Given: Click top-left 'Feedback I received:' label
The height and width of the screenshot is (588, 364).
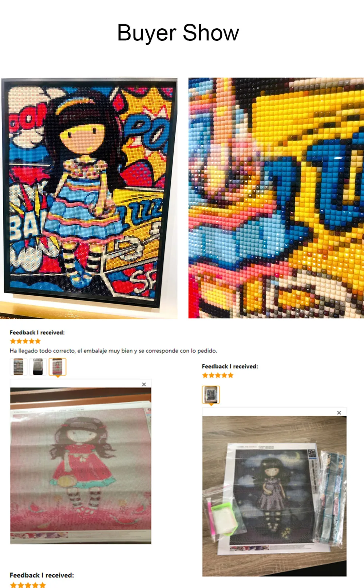Looking at the screenshot, I should (37, 332).
